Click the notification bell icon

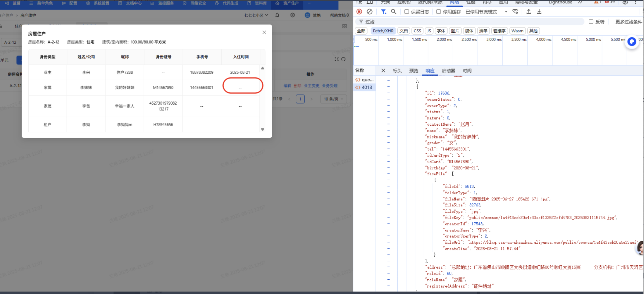[x=277, y=15]
